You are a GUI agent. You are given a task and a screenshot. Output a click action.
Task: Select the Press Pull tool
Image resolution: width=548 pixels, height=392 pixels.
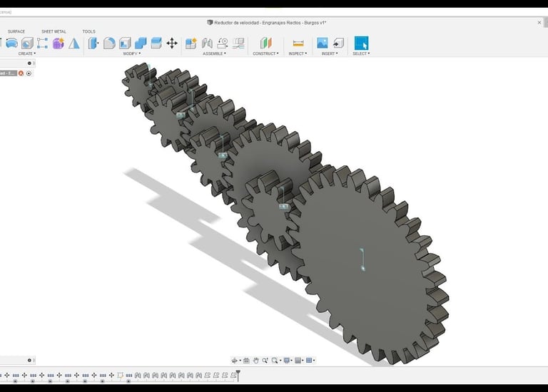point(93,43)
